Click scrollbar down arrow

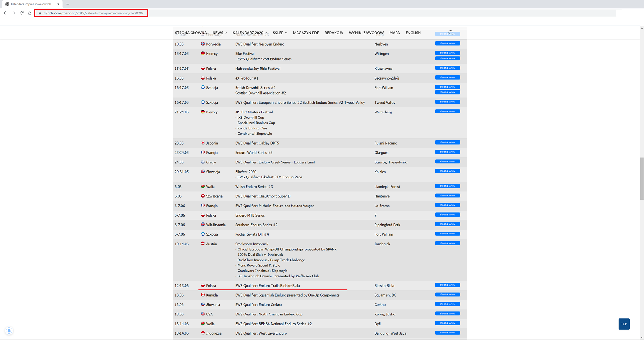tap(642, 337)
